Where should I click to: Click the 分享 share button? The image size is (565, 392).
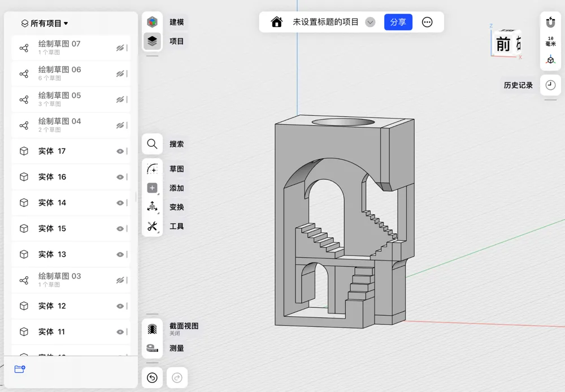coord(398,22)
